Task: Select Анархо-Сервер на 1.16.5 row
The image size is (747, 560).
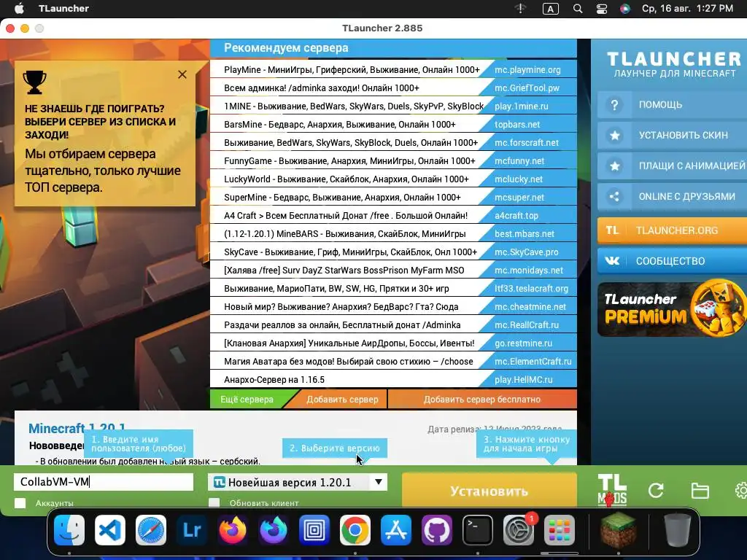Action: [x=393, y=379]
